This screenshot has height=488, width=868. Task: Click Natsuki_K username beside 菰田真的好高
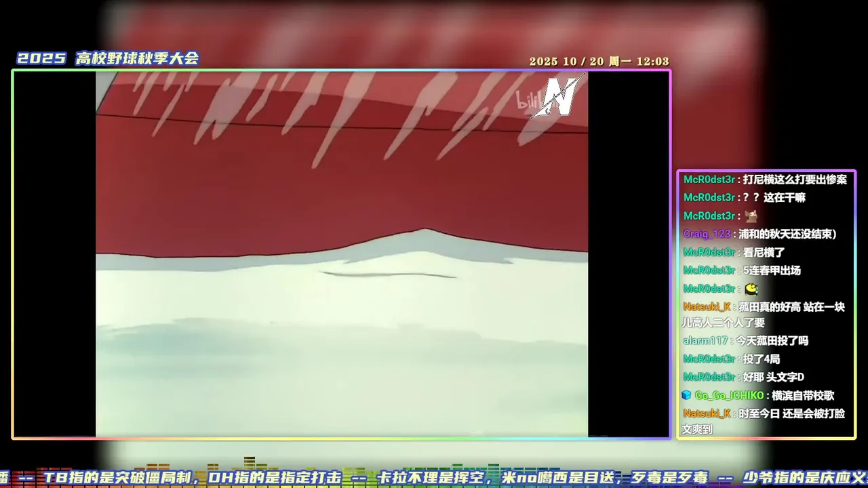point(707,307)
